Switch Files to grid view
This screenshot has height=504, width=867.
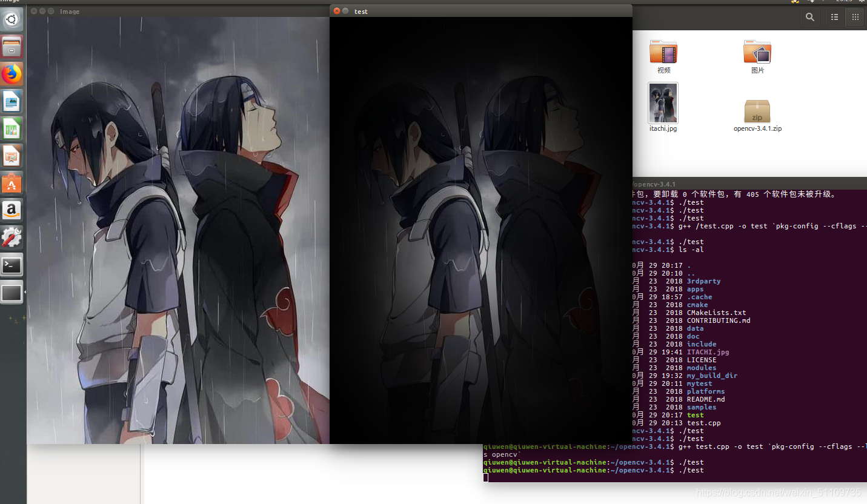855,18
